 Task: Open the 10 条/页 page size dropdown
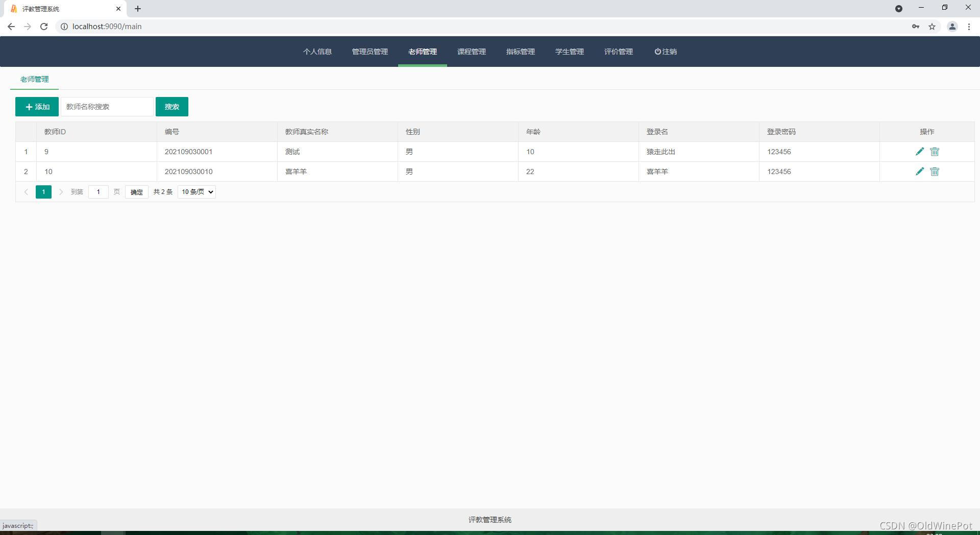pos(197,192)
